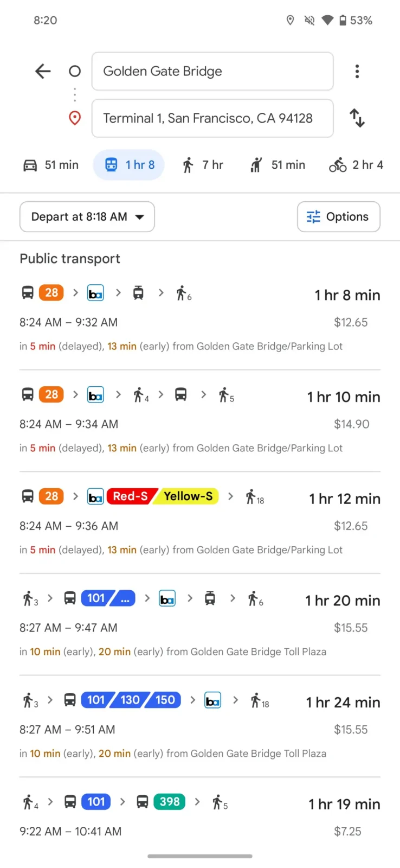Image resolution: width=400 pixels, height=868 pixels.
Task: Tap the Red-S BART line badge
Action: pyautogui.click(x=130, y=496)
